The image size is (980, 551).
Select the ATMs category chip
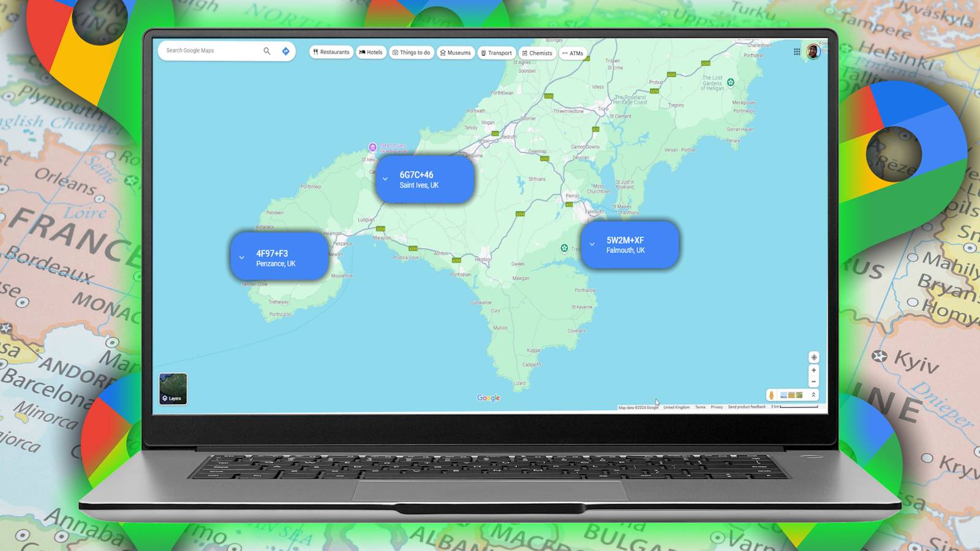point(573,54)
